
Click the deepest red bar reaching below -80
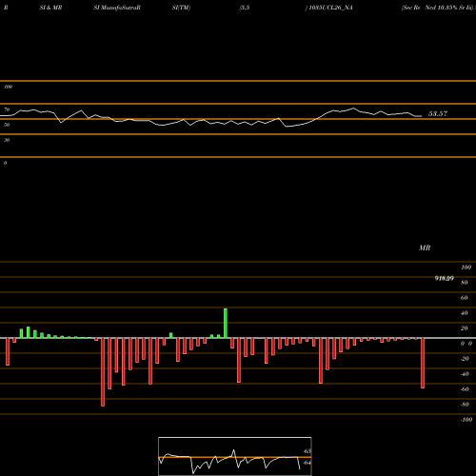coord(103,372)
